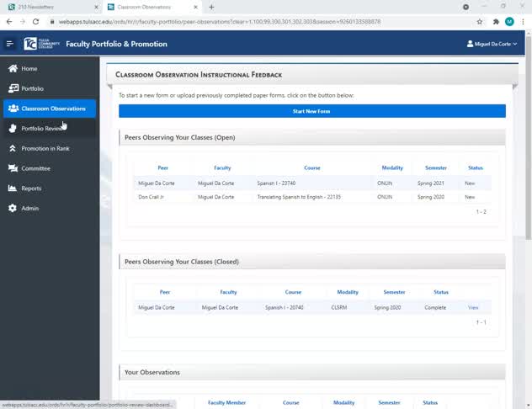Open the Committee section in sidebar

point(35,168)
